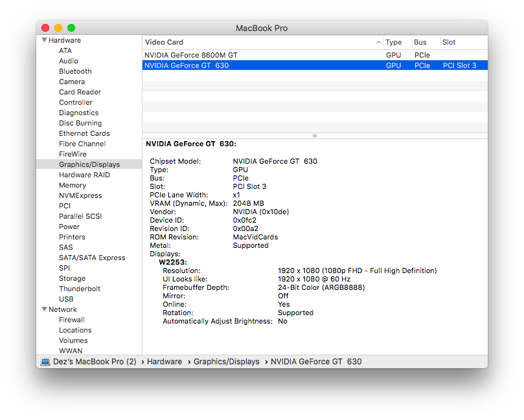524x420 pixels.
Task: Select FireWire in the sidebar
Action: 73,154
